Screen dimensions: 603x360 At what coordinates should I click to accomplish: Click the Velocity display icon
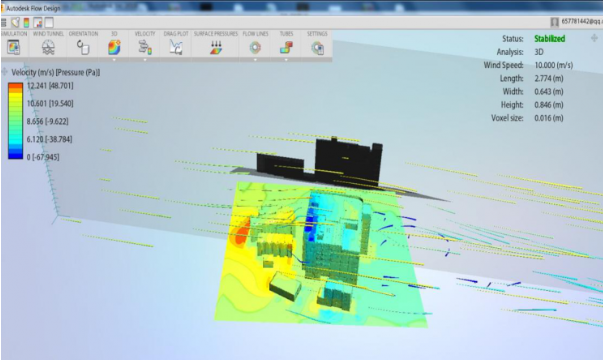pyautogui.click(x=145, y=48)
